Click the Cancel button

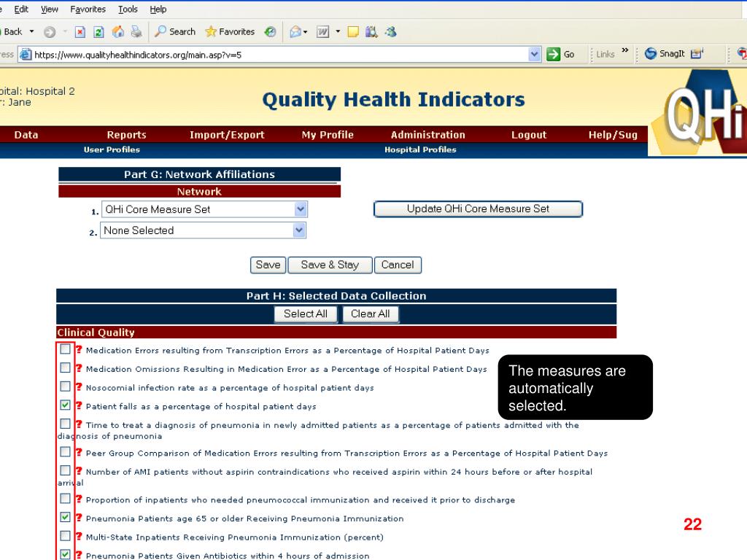[398, 265]
